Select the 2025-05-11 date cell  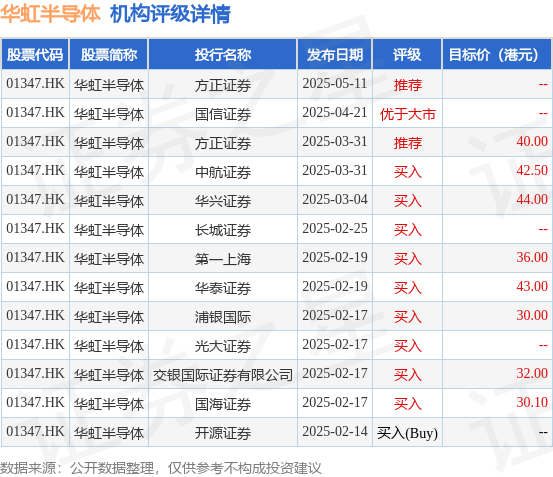[335, 84]
